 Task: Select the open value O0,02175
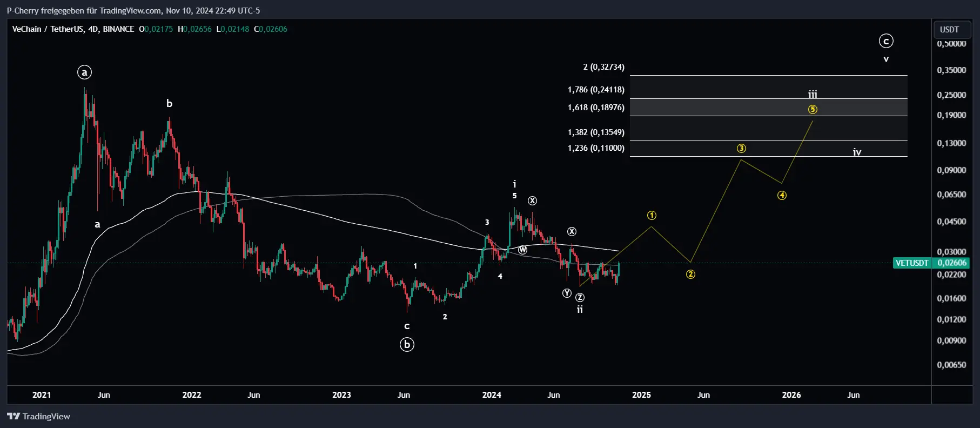click(x=156, y=29)
